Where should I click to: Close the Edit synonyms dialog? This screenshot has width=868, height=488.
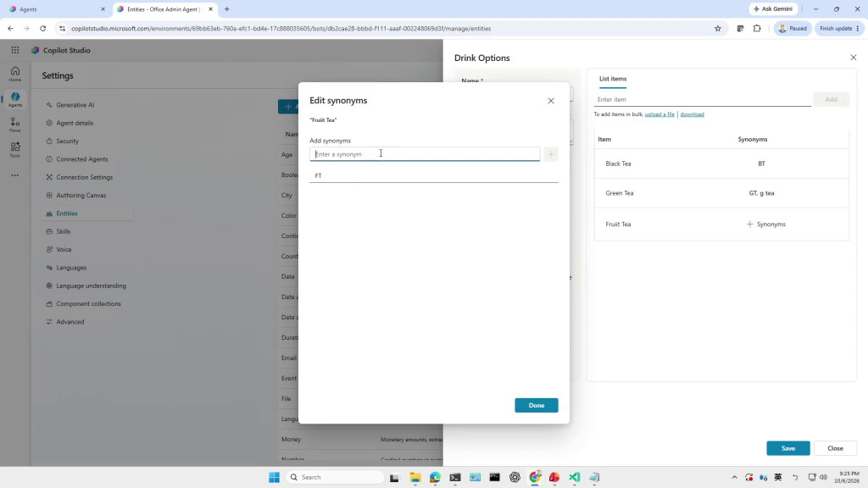pyautogui.click(x=551, y=101)
